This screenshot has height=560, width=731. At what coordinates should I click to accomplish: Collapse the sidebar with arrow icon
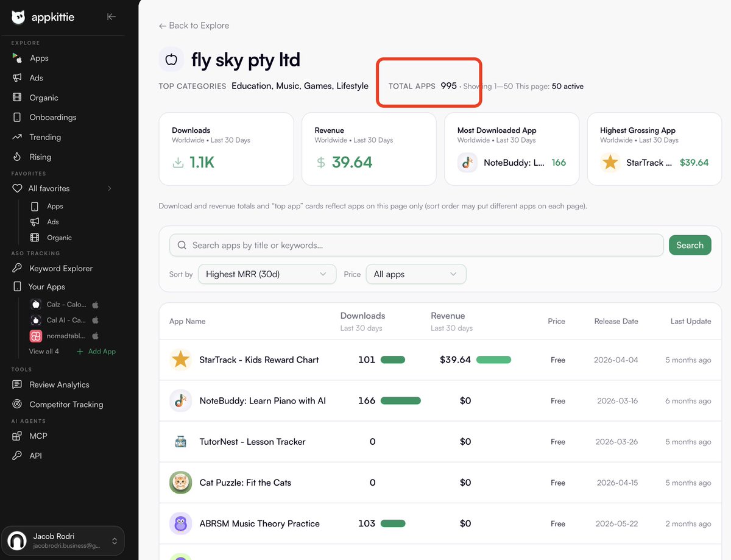click(111, 17)
